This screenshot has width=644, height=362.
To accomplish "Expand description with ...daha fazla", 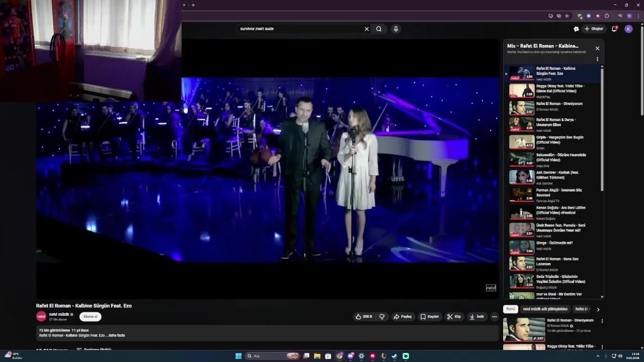I will (x=115, y=335).
